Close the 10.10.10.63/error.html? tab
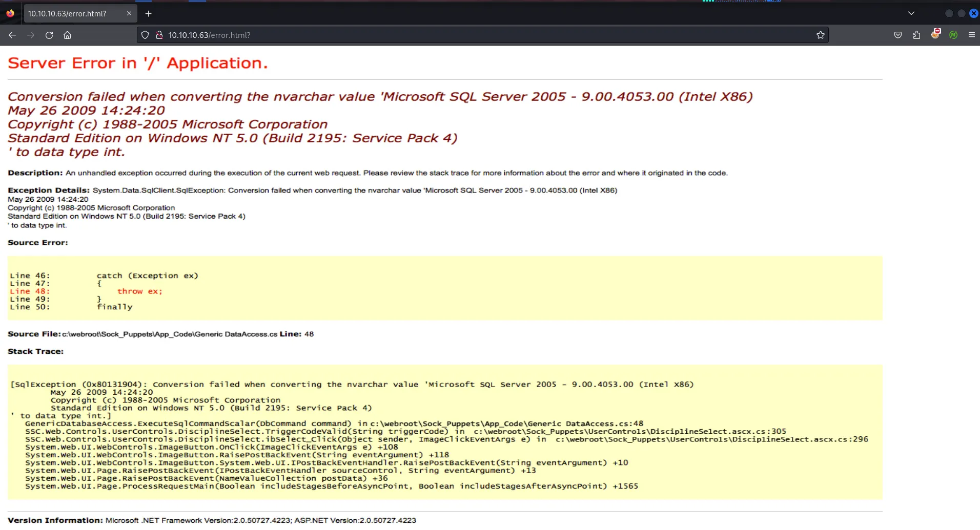 [x=129, y=13]
